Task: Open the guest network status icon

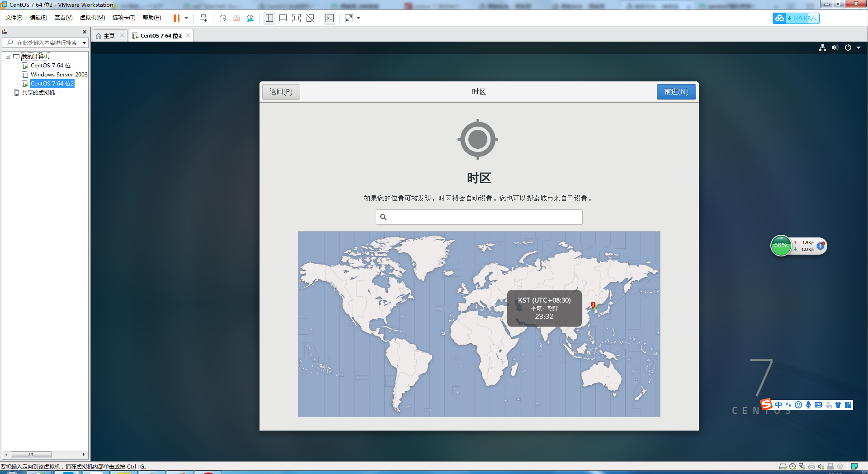Action: [x=822, y=48]
